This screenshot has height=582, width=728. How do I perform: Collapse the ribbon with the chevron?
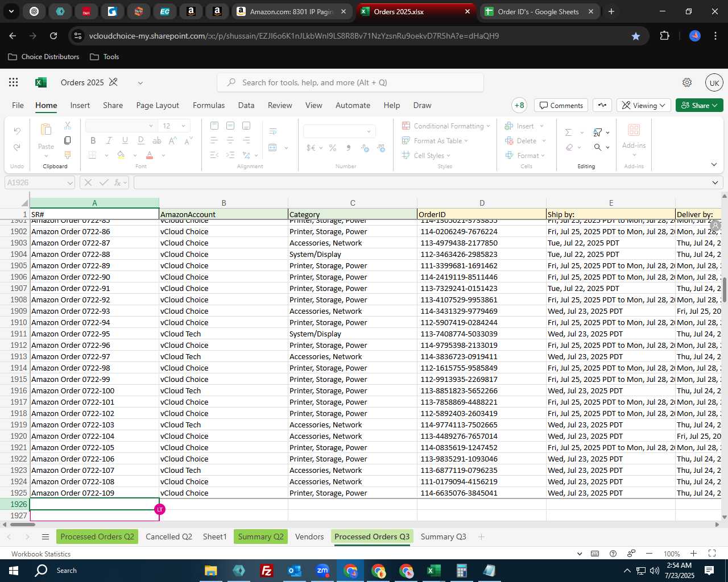pyautogui.click(x=714, y=164)
